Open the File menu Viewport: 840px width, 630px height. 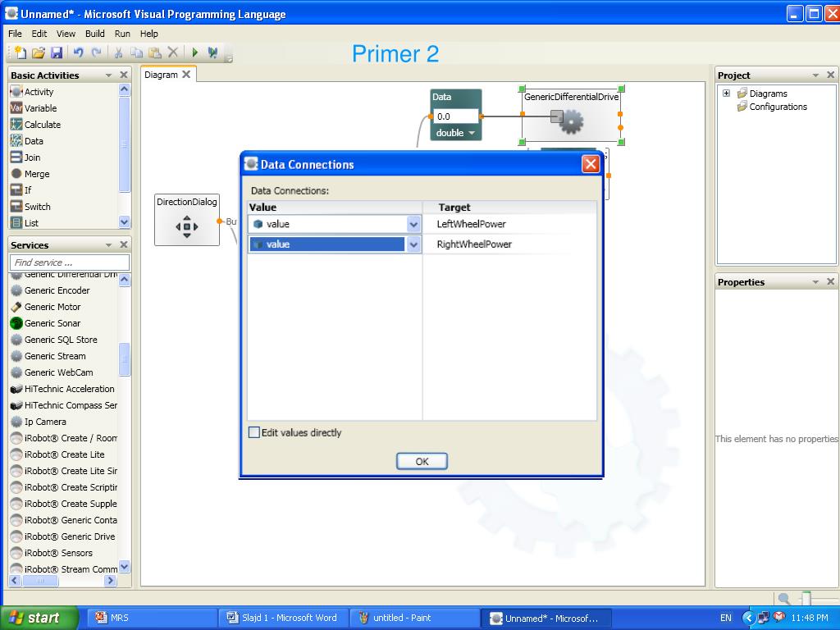(15, 33)
